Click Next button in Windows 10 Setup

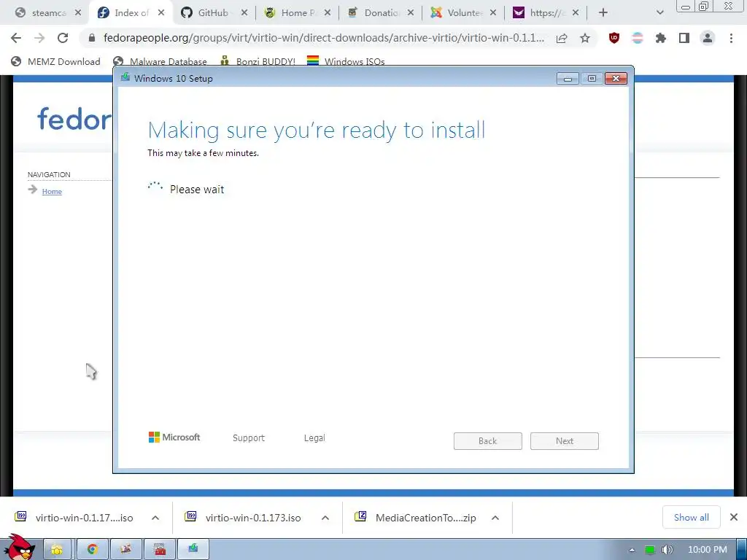(x=565, y=441)
